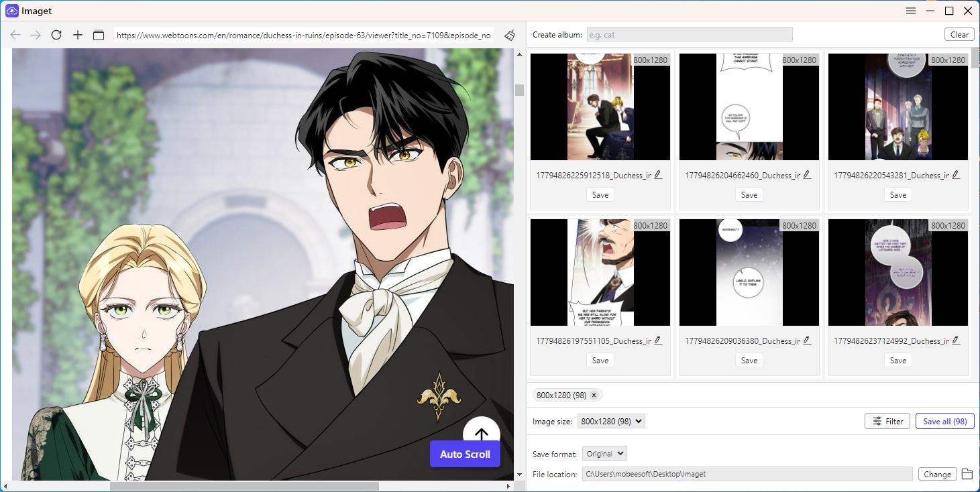This screenshot has height=492, width=980.
Task: Go back to the previous page
Action: click(x=15, y=35)
